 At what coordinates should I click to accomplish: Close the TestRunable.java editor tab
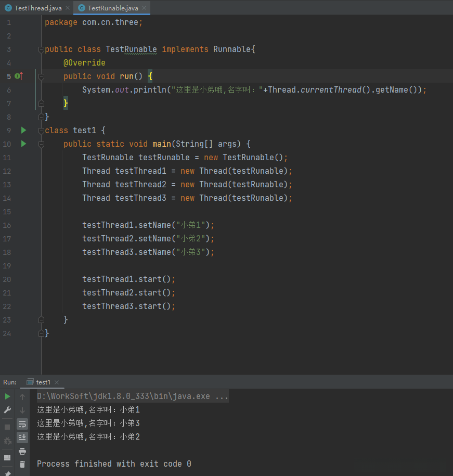pyautogui.click(x=145, y=8)
